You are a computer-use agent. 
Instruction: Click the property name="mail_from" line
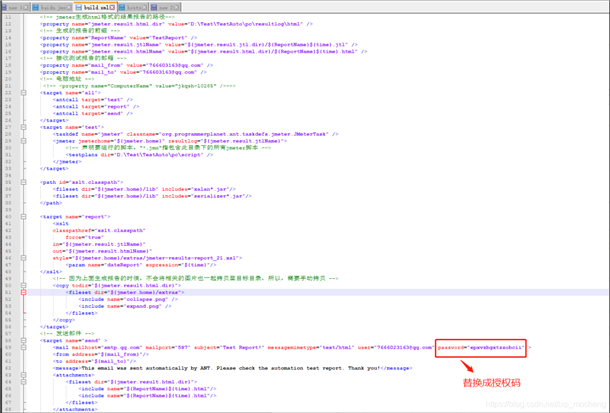coord(126,65)
